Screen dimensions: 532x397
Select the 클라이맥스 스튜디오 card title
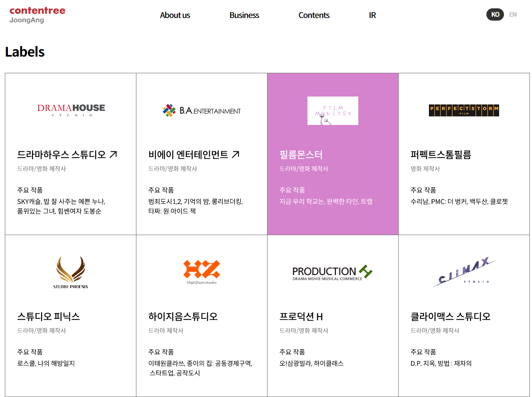pos(450,317)
